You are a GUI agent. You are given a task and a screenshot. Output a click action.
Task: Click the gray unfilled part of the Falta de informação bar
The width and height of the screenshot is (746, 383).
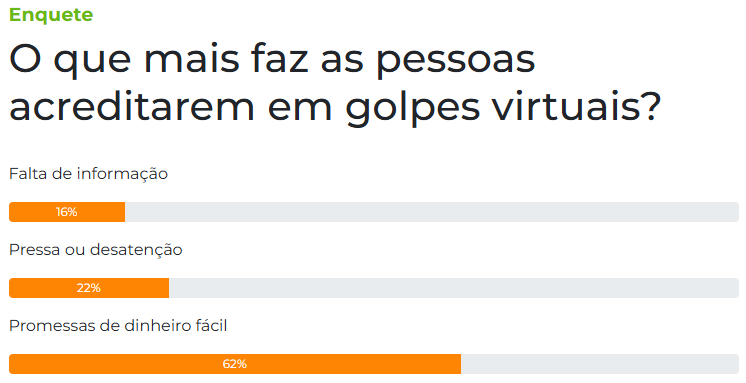click(x=432, y=212)
